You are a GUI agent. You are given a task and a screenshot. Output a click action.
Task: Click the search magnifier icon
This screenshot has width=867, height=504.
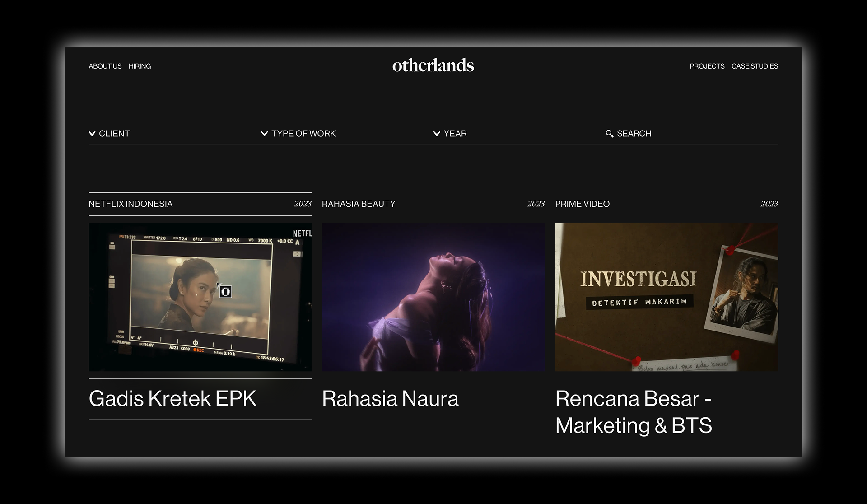609,134
